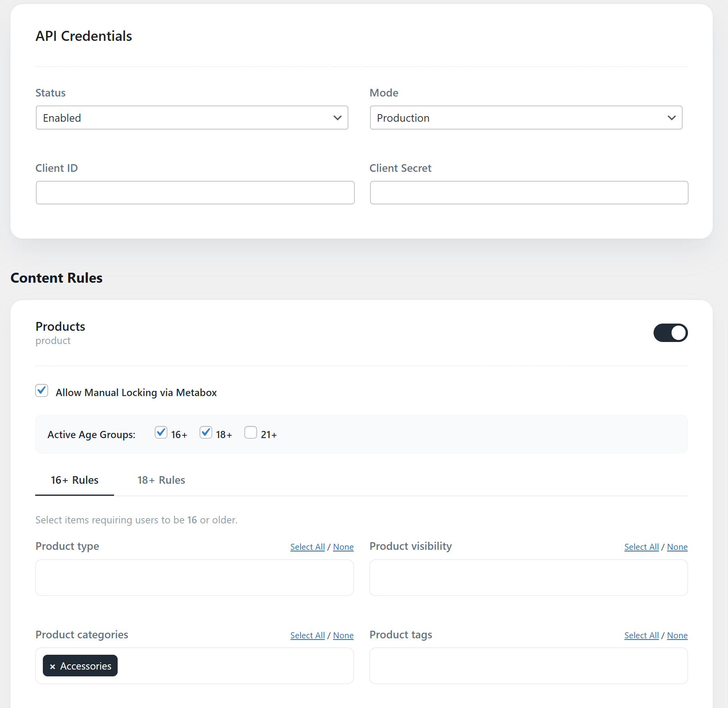Open the Mode dropdown

point(526,118)
